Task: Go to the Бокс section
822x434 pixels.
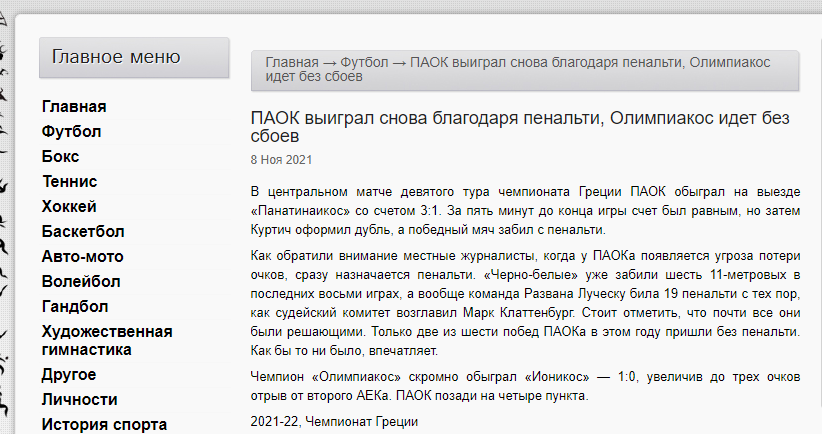Action: point(60,157)
